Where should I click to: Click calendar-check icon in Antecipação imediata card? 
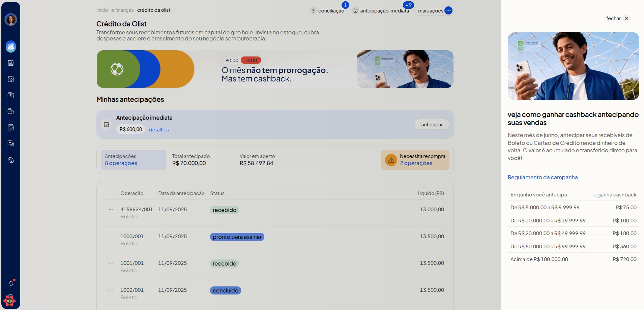pos(107,124)
